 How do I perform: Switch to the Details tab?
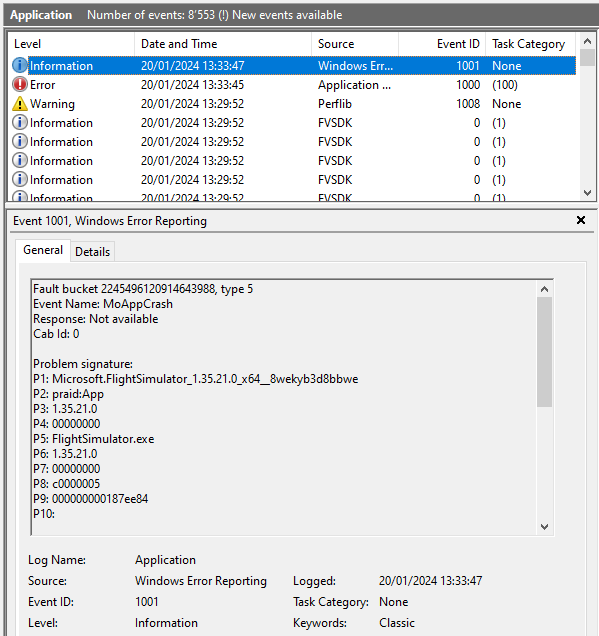click(x=92, y=252)
